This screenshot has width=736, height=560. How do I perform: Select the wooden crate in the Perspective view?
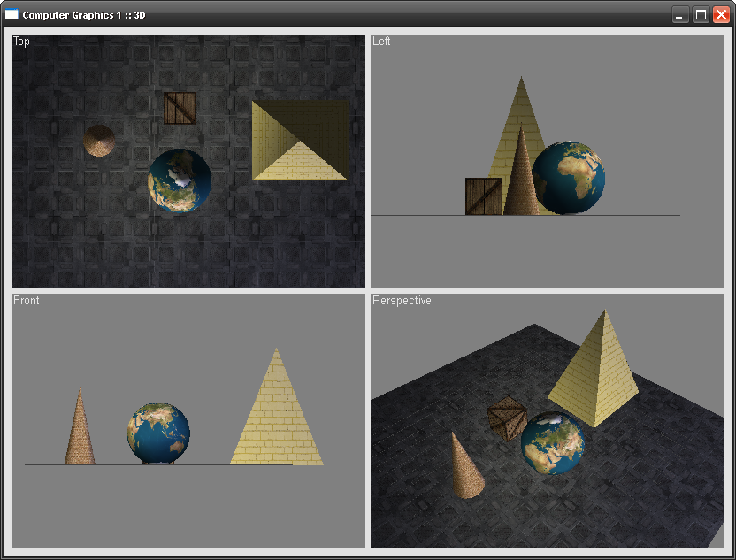[x=506, y=418]
